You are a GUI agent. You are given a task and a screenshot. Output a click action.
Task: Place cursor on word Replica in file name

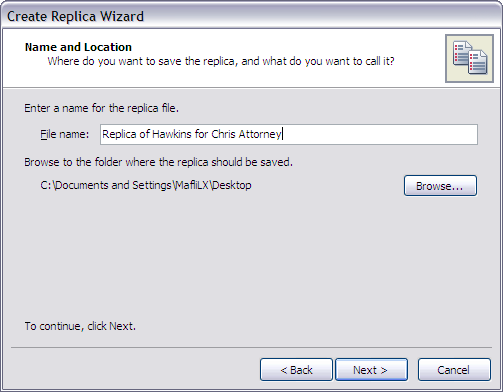[x=119, y=134]
